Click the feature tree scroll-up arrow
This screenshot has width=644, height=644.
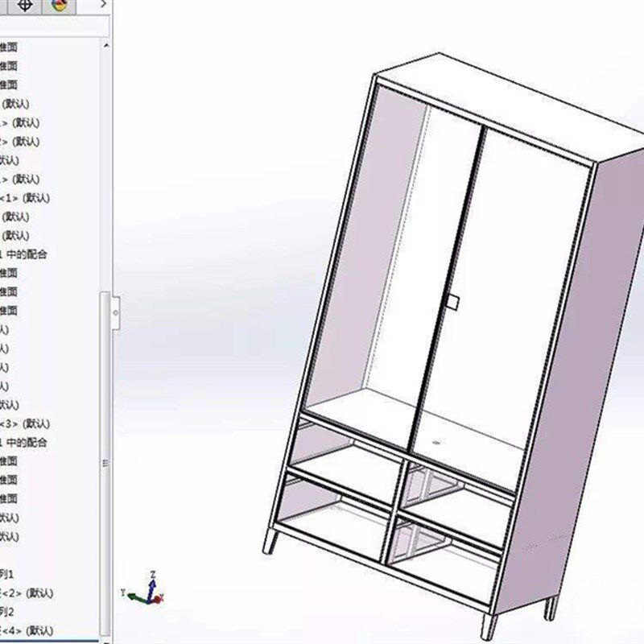tap(106, 46)
